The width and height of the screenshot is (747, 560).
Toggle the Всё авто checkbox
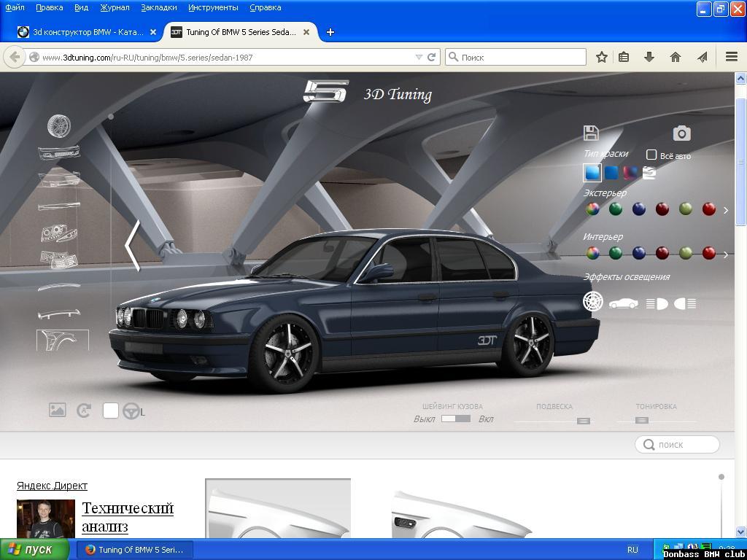(651, 155)
